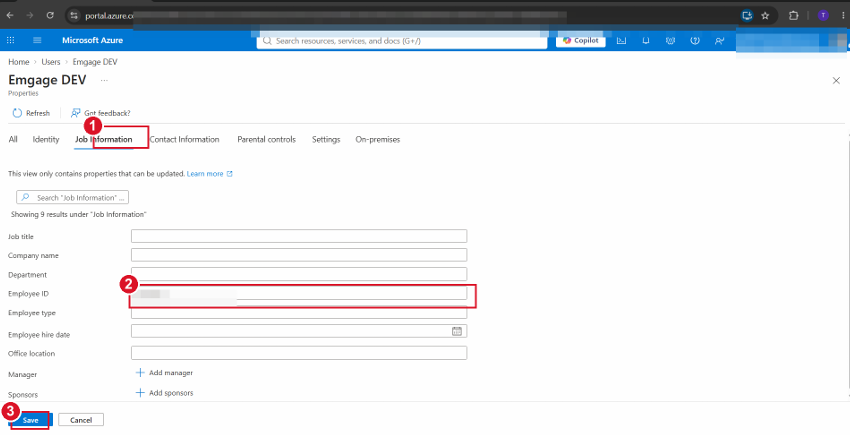Image resolution: width=850 pixels, height=435 pixels.
Task: Click the Job title input field
Action: pyautogui.click(x=299, y=236)
